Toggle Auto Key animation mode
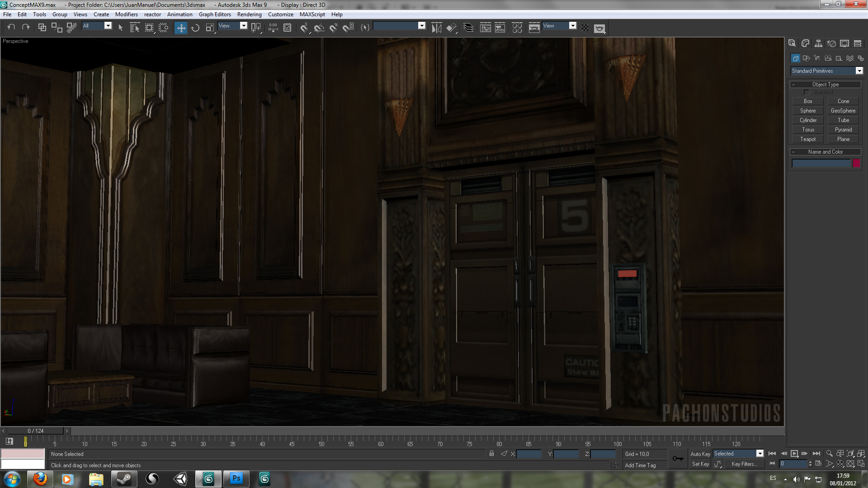This screenshot has height=488, width=868. tap(700, 454)
